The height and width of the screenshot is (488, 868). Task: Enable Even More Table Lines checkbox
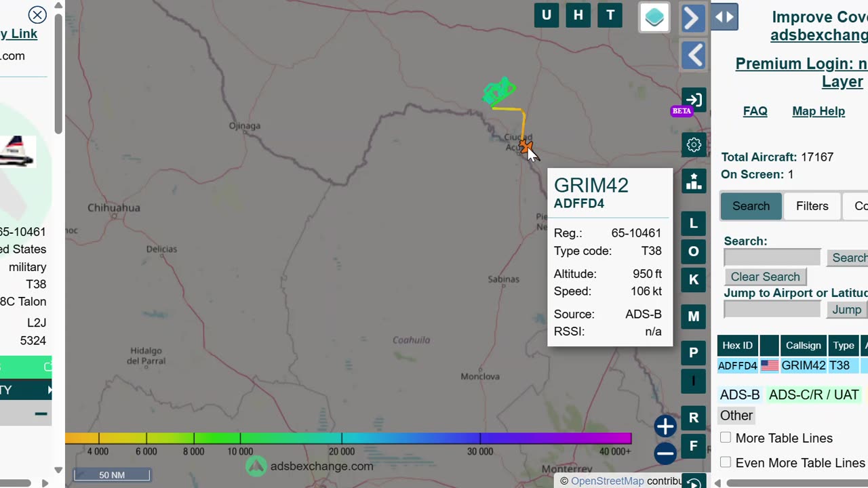(x=726, y=462)
